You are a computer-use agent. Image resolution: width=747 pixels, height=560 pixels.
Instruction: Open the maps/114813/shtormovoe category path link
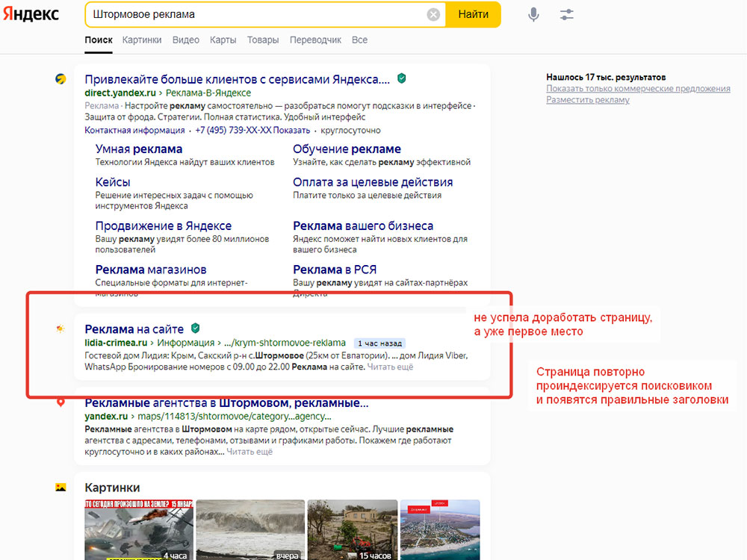click(235, 416)
